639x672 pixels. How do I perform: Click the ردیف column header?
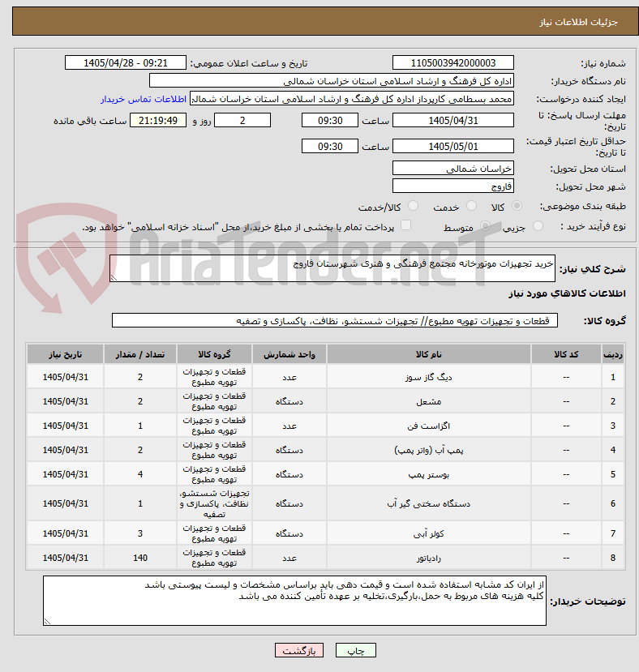[613, 354]
